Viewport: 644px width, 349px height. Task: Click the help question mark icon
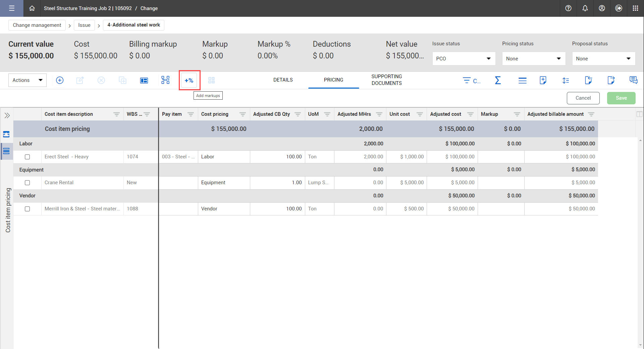[568, 8]
